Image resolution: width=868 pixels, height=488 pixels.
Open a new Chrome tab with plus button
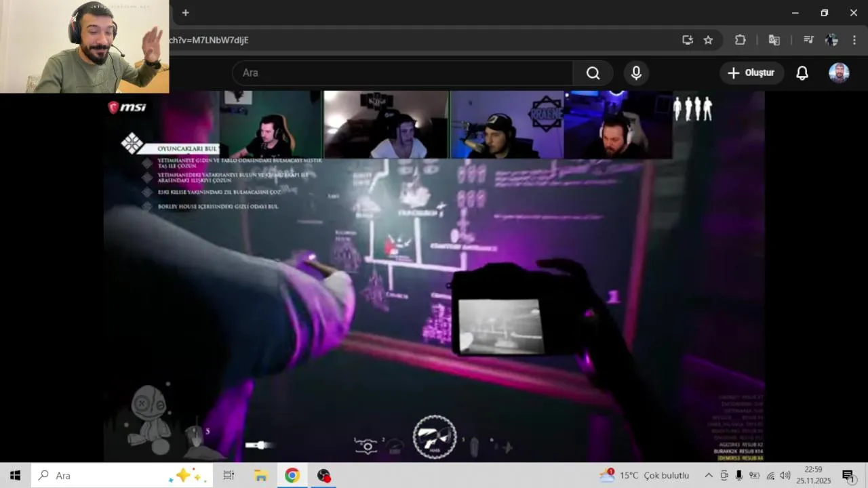coord(185,13)
